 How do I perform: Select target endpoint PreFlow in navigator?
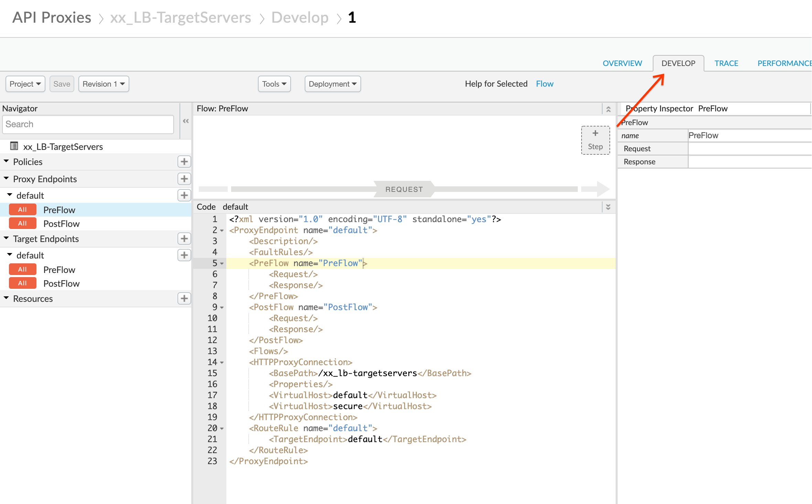(x=59, y=270)
